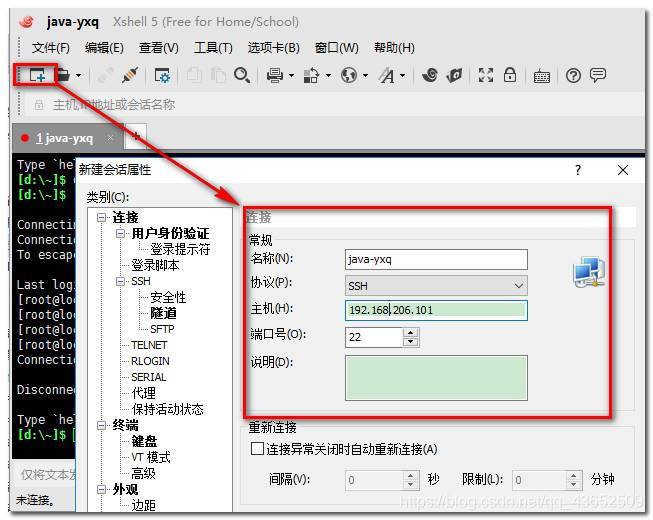The width and height of the screenshot is (653, 520).
Task: Increase port number with up spinner
Action: coord(411,333)
